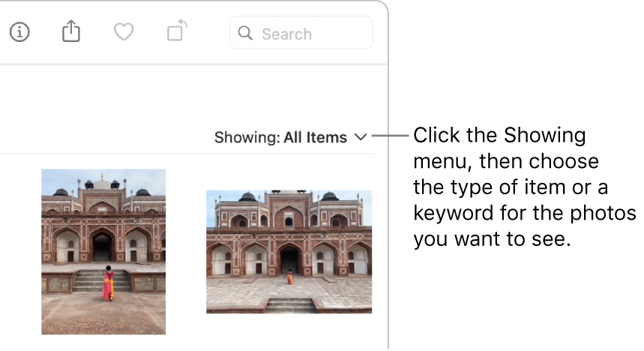The width and height of the screenshot is (644, 351).
Task: Mark photo as favorite with the heart icon
Action: [x=124, y=32]
